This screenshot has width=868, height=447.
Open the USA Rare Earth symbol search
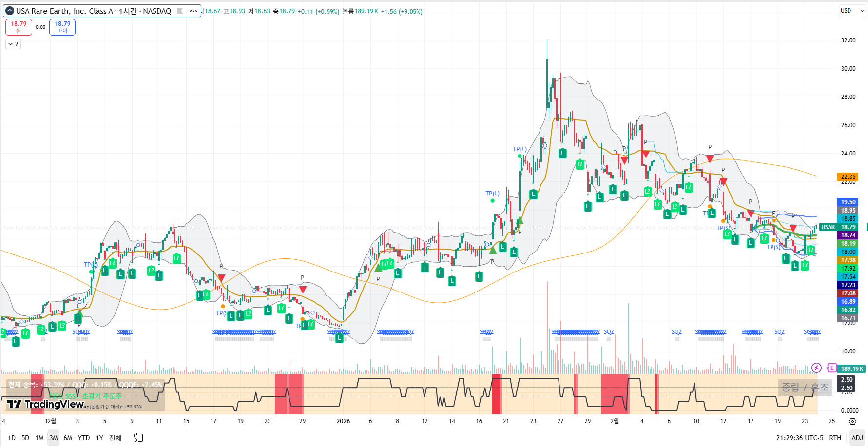(x=94, y=11)
